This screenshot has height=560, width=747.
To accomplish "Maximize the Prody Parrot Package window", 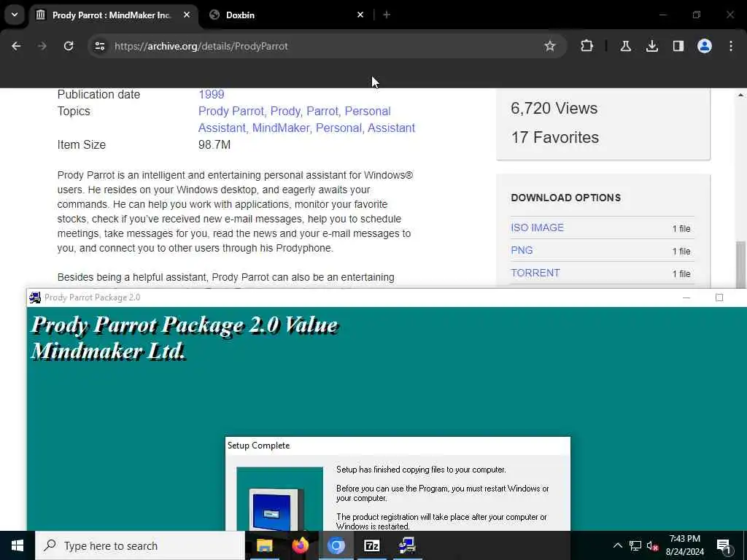I will [719, 297].
